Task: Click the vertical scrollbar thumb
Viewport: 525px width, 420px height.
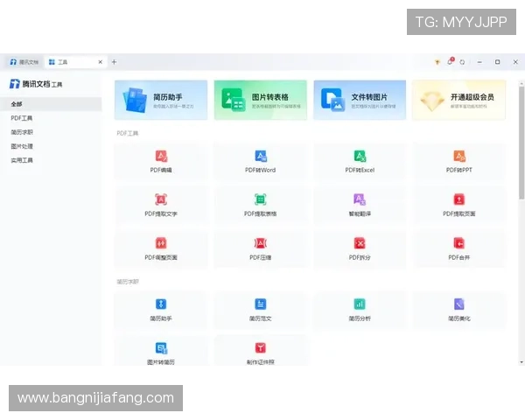Action: (x=521, y=143)
